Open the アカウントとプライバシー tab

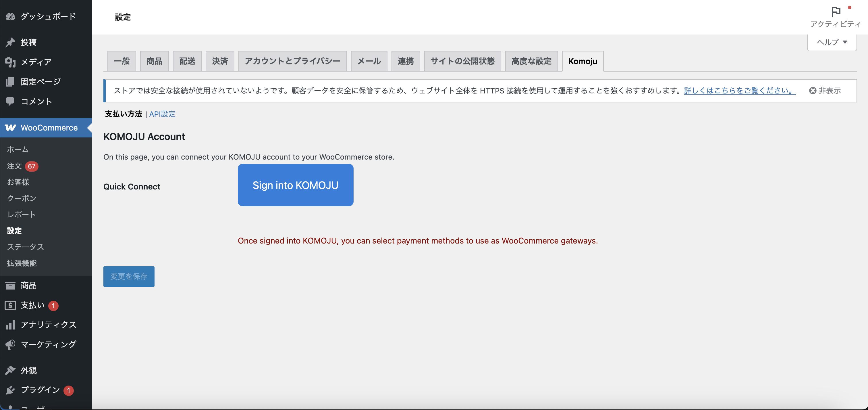click(x=292, y=61)
